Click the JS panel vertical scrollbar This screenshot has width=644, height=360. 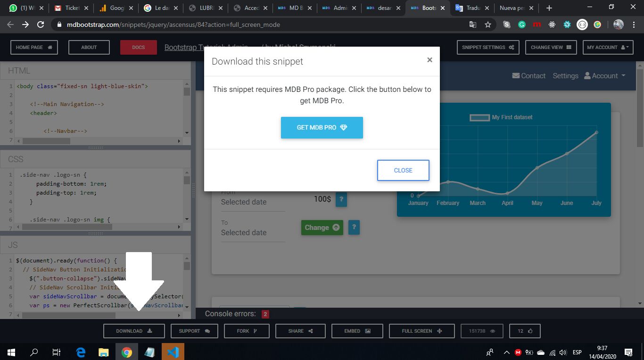pyautogui.click(x=187, y=284)
